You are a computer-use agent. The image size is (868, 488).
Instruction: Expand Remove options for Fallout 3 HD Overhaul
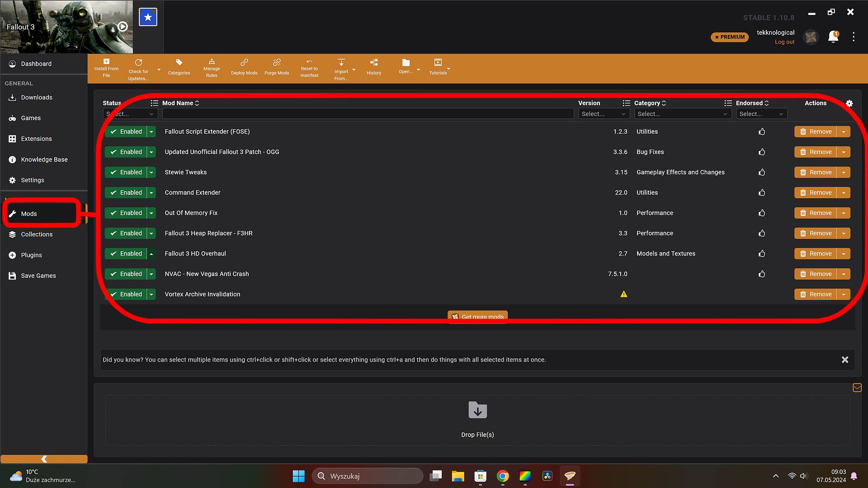(x=844, y=253)
